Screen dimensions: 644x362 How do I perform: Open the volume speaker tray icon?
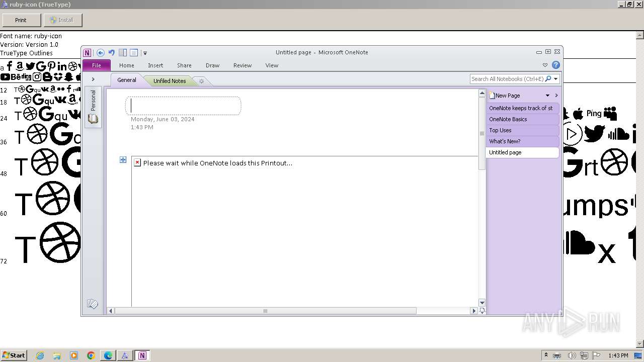[572, 355]
